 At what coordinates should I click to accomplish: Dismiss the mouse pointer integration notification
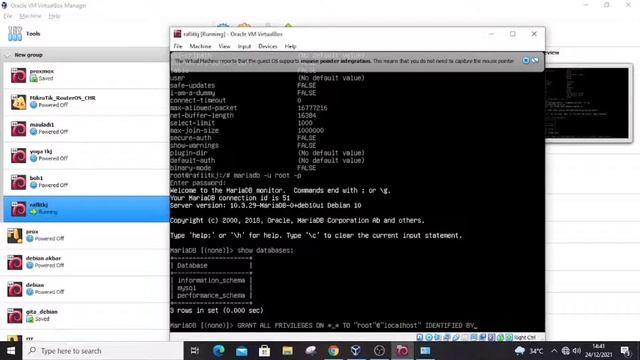tap(526, 60)
